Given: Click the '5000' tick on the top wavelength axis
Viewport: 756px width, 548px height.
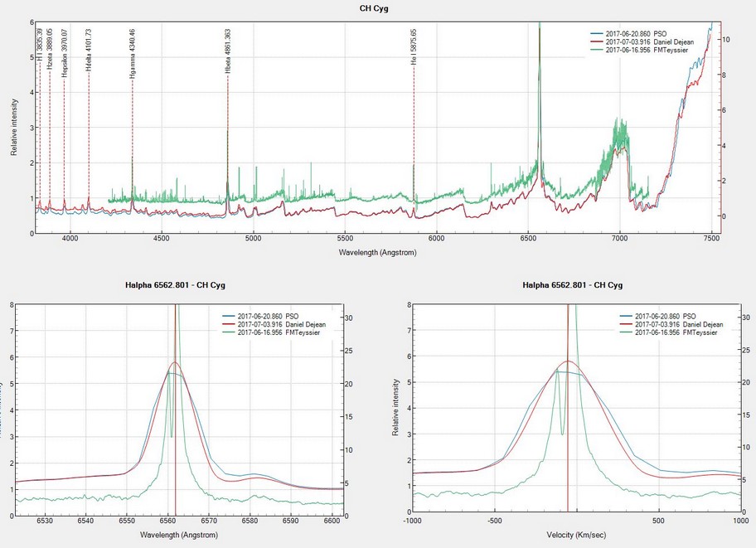Looking at the screenshot, I should 253,238.
